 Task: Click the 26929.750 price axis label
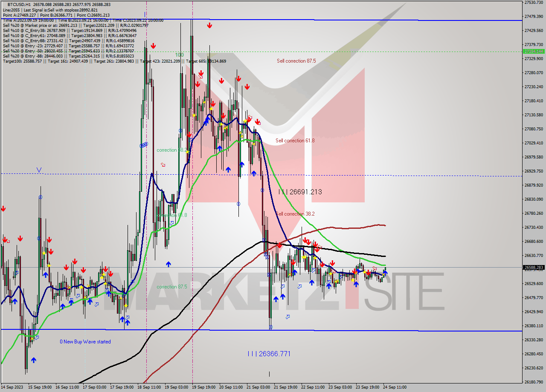coord(534,171)
